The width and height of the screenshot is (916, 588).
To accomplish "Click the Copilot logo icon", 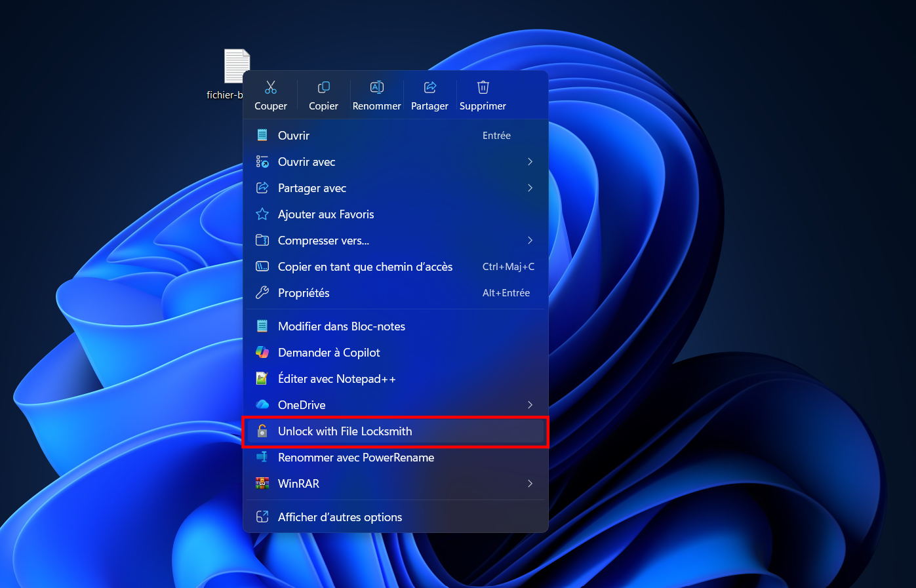I will coord(262,353).
